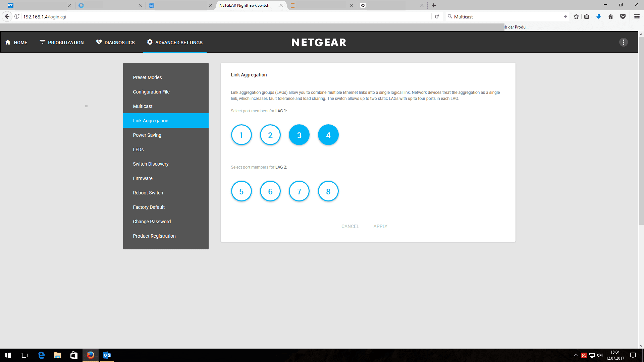
Task: Click the Pocket icon in the toolbar
Action: point(623,16)
